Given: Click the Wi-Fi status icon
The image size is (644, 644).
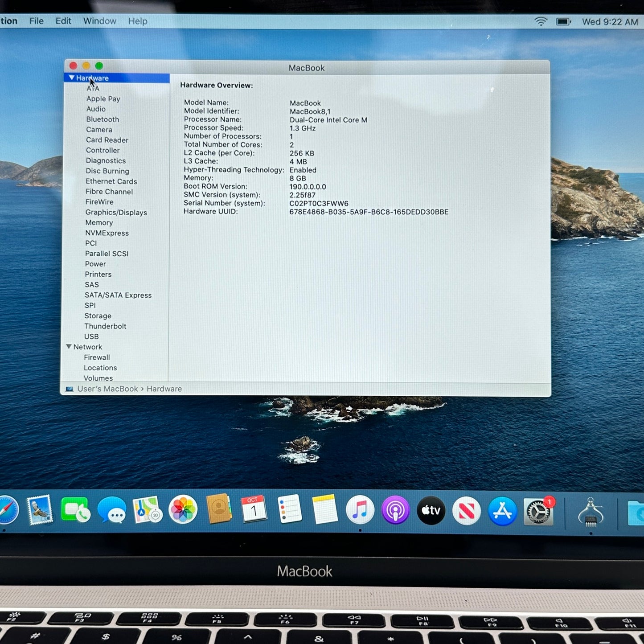Looking at the screenshot, I should 541,21.
